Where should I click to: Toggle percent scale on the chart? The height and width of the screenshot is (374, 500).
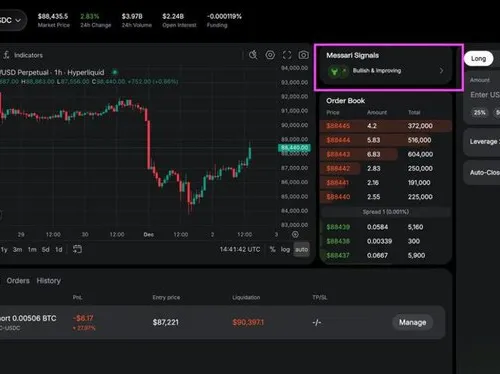click(x=273, y=249)
